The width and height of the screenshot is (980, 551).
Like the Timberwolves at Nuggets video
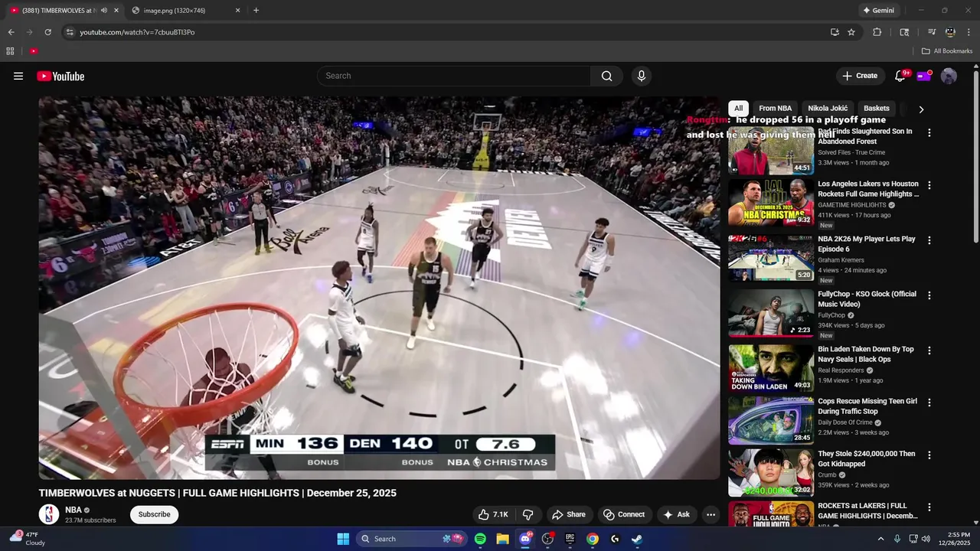[493, 514]
